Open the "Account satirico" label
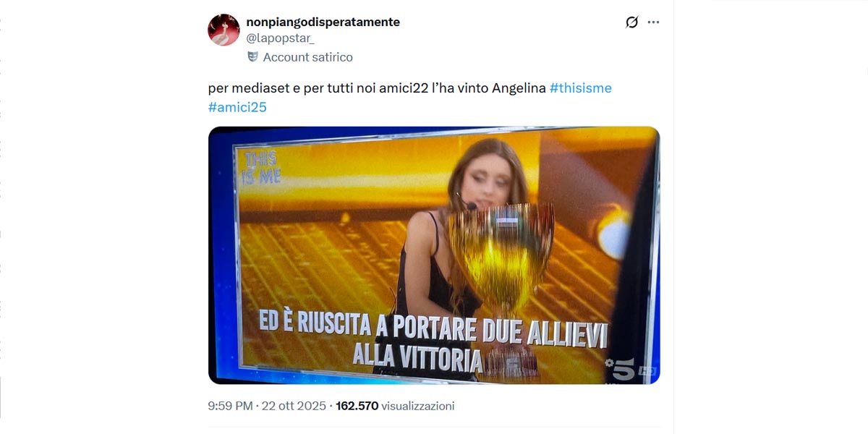This screenshot has height=434, width=868. point(307,57)
